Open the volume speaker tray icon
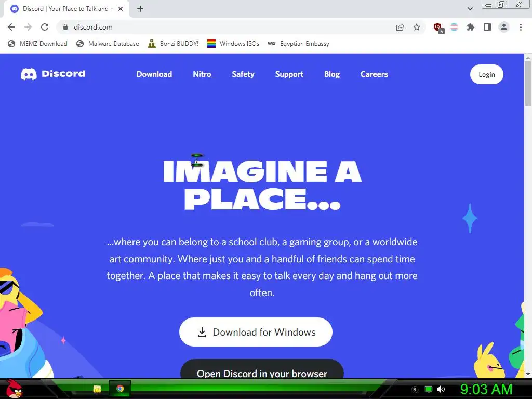Viewport: 532px width, 399px height. click(441, 389)
